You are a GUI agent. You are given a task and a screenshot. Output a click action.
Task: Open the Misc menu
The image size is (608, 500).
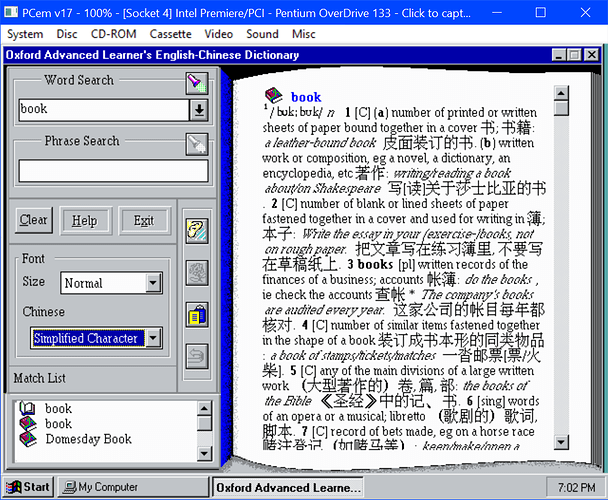303,34
